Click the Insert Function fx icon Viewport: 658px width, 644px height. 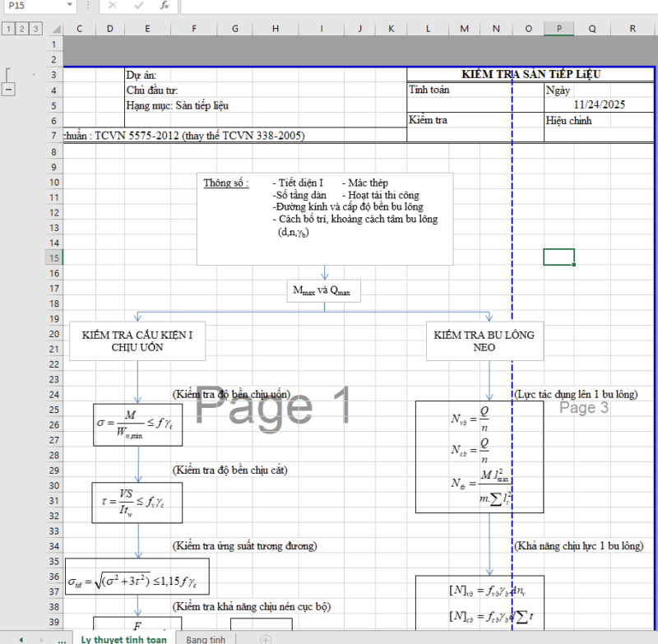click(164, 6)
